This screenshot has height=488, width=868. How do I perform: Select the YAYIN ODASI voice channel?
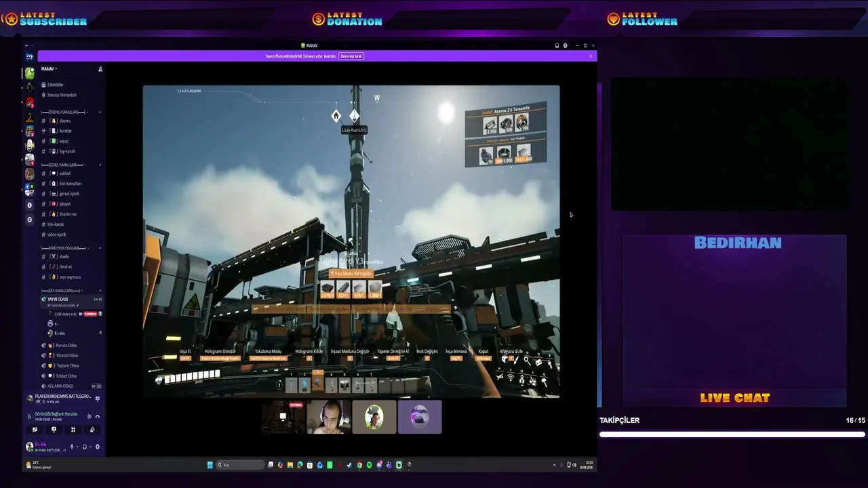pos(71,301)
